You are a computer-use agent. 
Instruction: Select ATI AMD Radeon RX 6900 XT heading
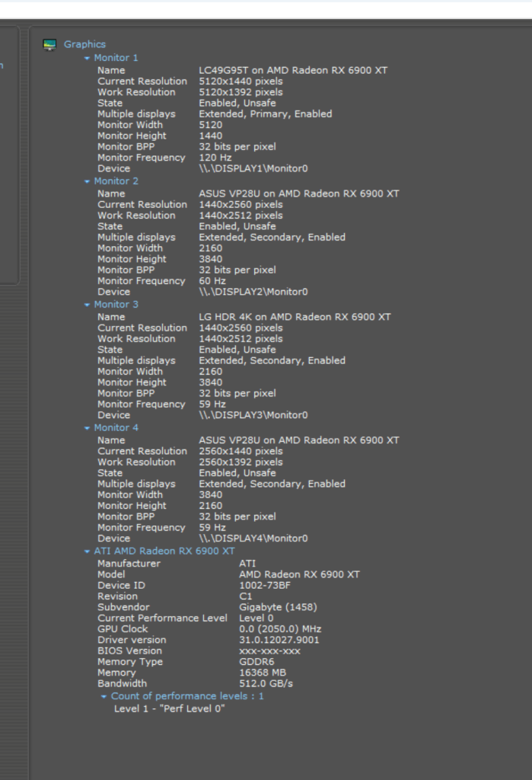point(164,551)
